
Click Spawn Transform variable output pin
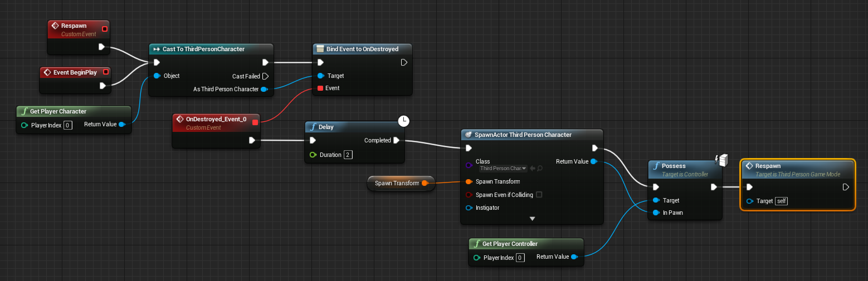425,183
